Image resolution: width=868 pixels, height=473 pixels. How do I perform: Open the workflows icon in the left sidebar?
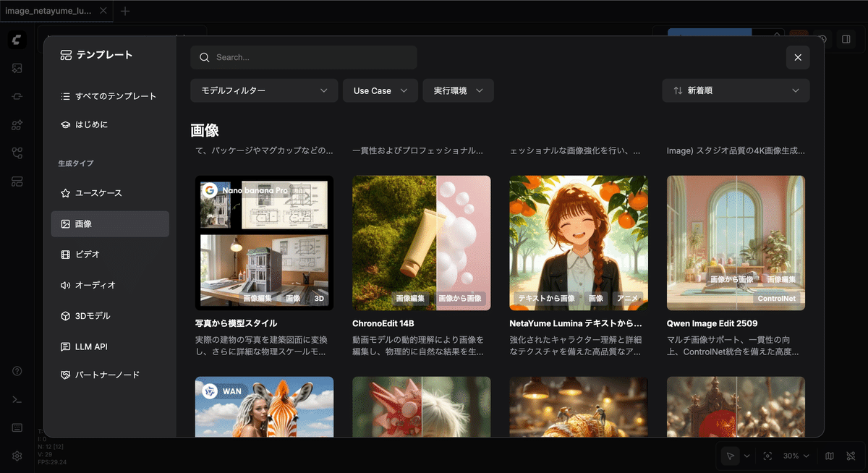pos(17,152)
